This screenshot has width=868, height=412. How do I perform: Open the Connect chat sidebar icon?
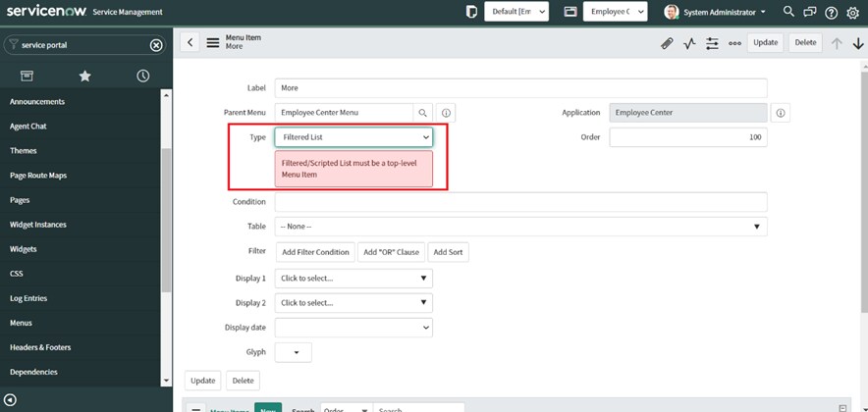810,12
